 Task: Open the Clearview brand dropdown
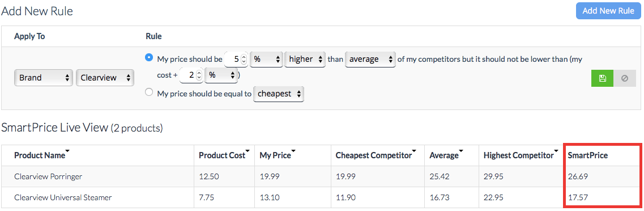[105, 77]
